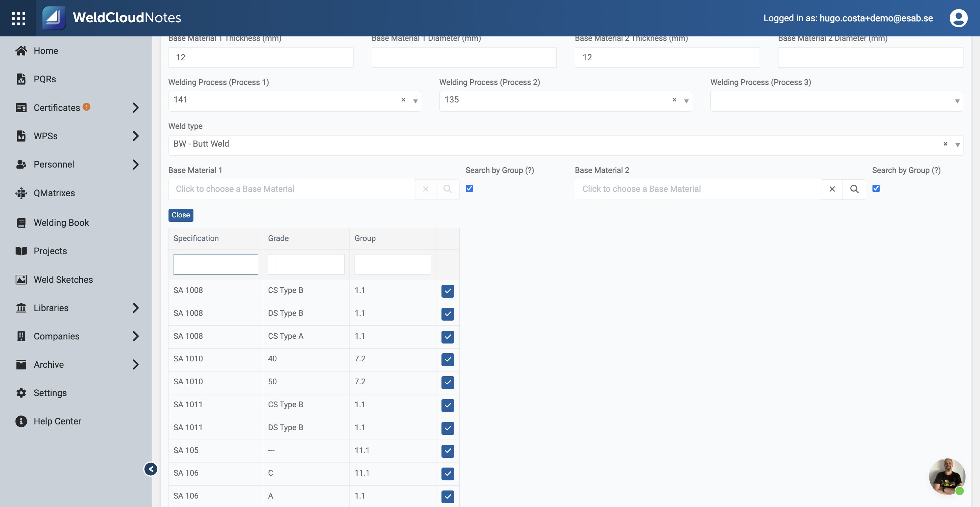The image size is (980, 507).
Task: Expand the Personnel submenu chevron
Action: point(135,165)
